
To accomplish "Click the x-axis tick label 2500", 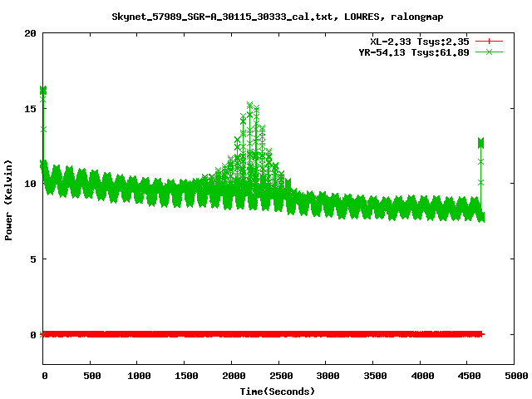I will coord(281,376).
